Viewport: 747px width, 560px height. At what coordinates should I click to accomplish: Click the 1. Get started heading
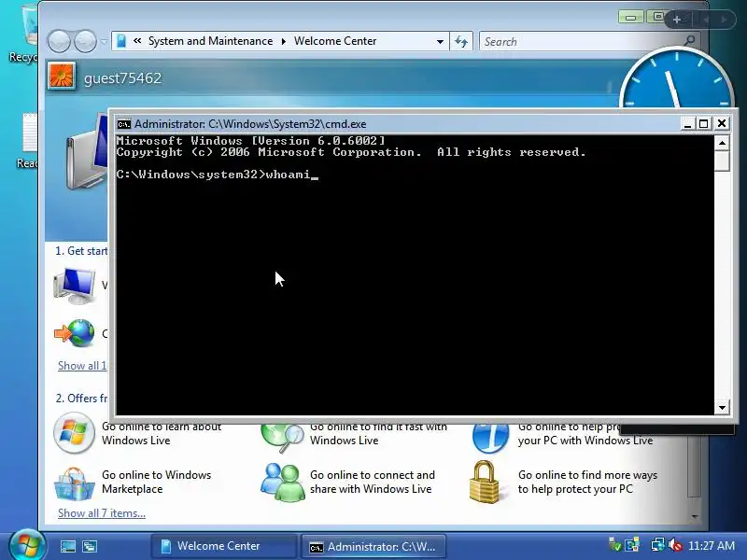[81, 251]
